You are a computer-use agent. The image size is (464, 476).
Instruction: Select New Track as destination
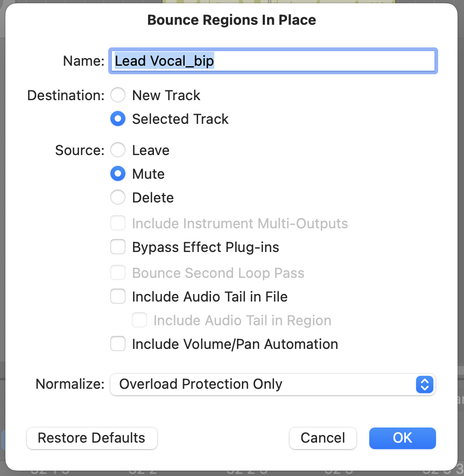coord(118,95)
